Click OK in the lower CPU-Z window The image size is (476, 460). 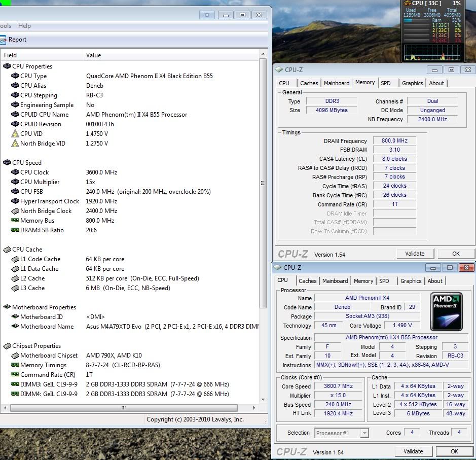coord(454,451)
